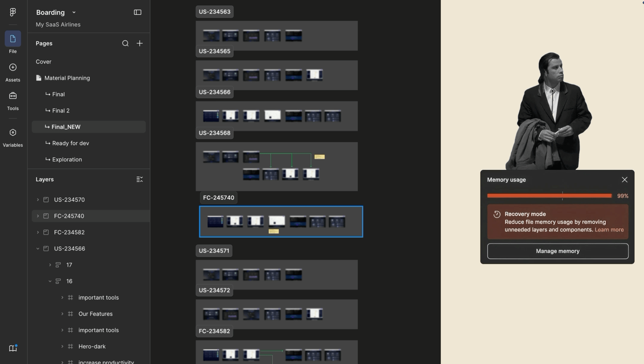Open the Assets panel icon
644x364 pixels.
coord(13,67)
